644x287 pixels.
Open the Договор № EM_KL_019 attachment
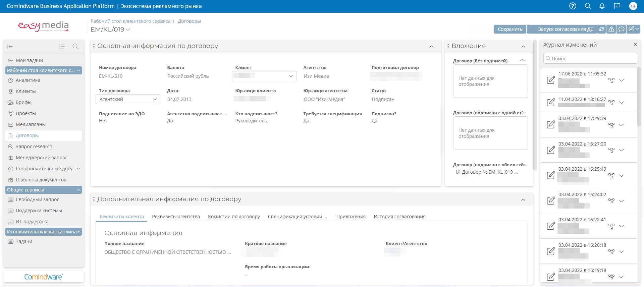(x=490, y=172)
